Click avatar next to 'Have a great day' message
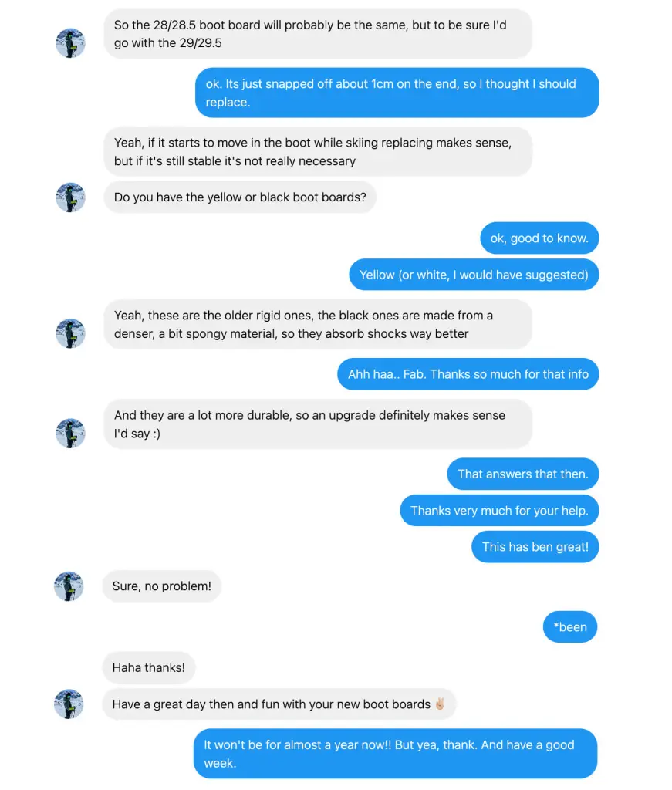 [x=70, y=704]
